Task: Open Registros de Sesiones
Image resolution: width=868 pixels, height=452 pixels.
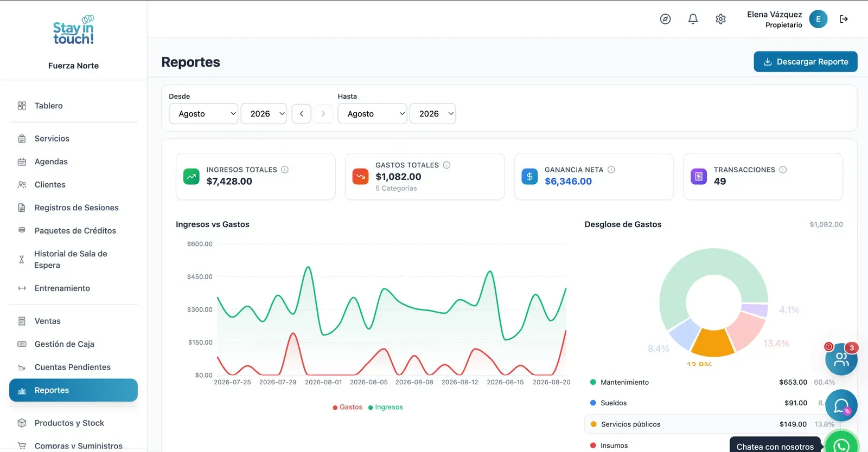Action: [73, 208]
